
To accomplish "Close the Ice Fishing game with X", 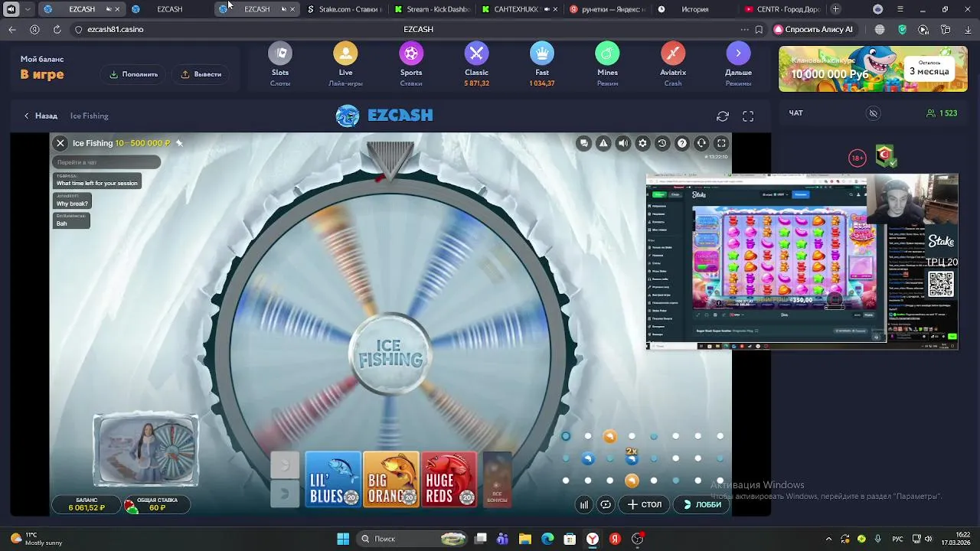I will click(60, 143).
